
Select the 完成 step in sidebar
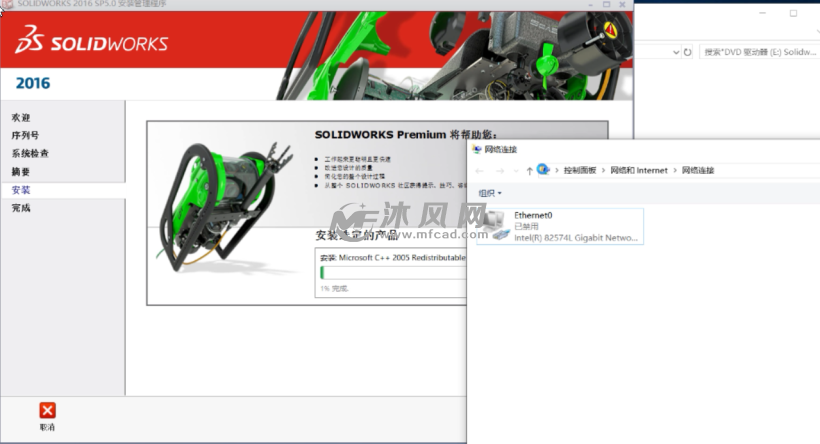tap(21, 208)
